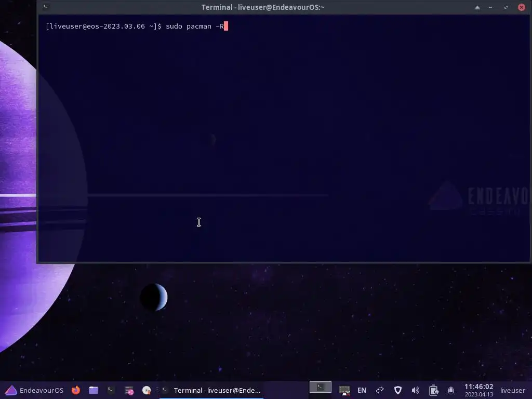The height and width of the screenshot is (399, 532).
Task: Open the welcome app launcher icon
Action: click(129, 391)
